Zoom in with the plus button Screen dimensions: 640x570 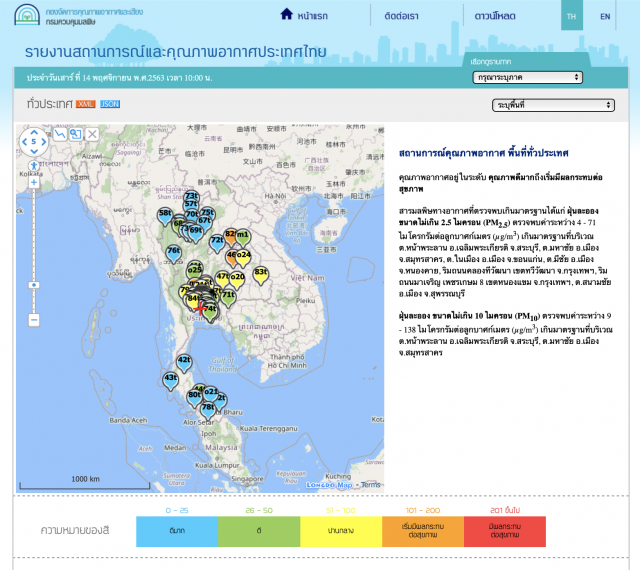point(34,183)
